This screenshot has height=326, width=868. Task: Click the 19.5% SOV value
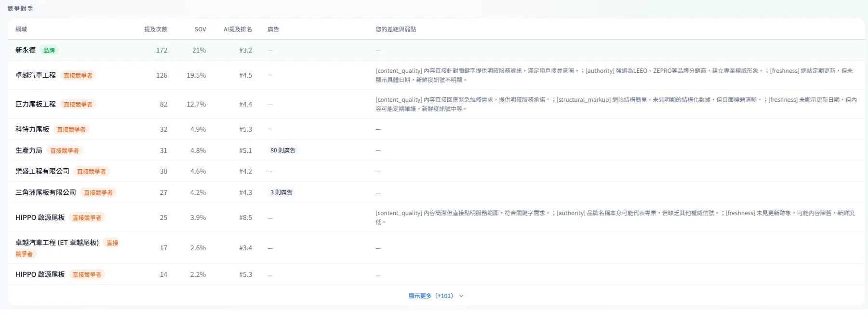click(196, 75)
